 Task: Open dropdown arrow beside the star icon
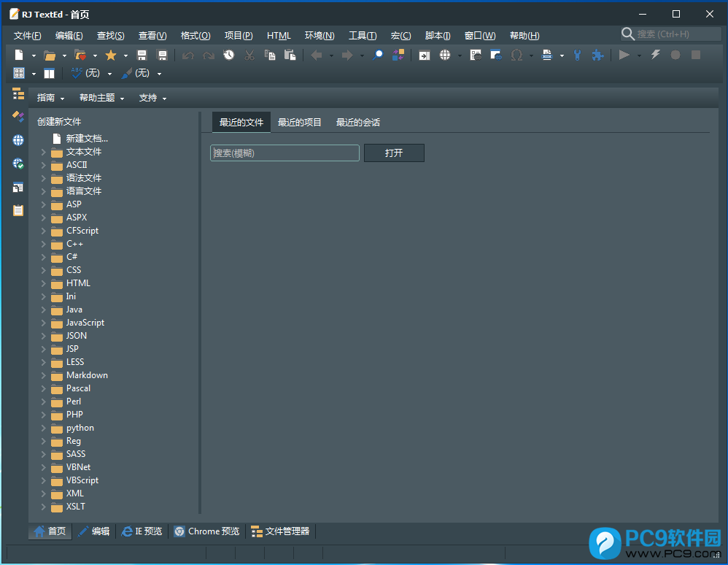(125, 55)
